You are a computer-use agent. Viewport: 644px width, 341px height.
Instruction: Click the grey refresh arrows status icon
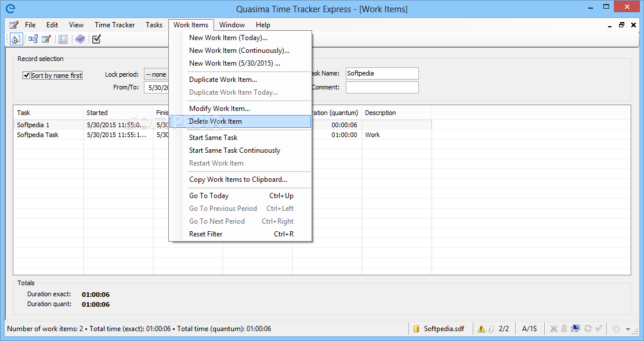point(588,328)
